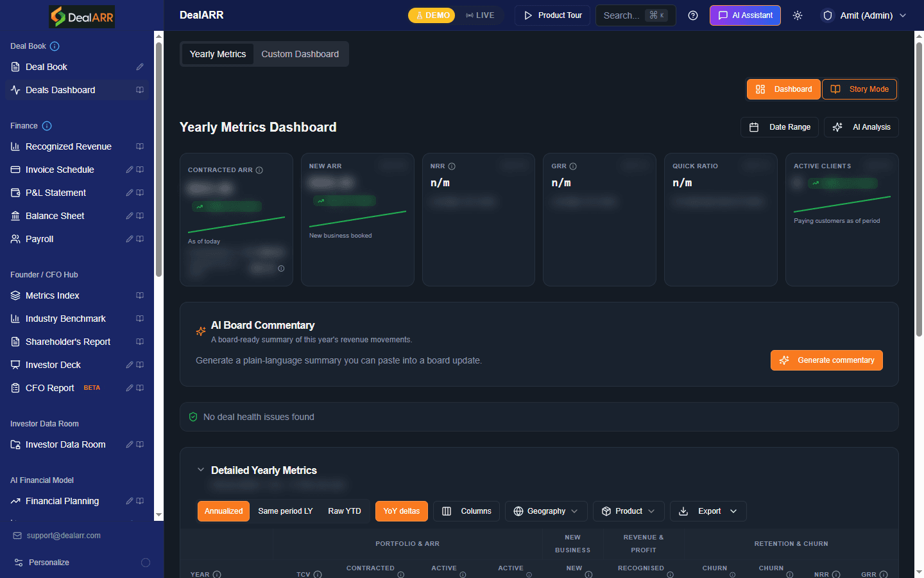924x578 pixels.
Task: Click pencil icon beside Investor Data Room
Action: (130, 444)
